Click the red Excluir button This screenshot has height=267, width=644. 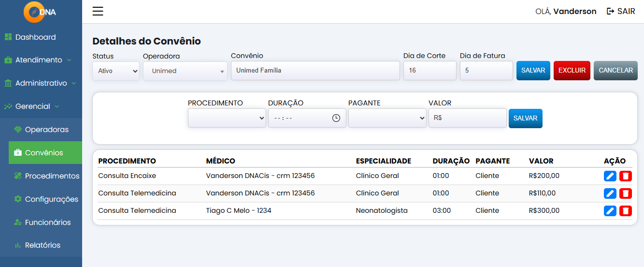(572, 71)
